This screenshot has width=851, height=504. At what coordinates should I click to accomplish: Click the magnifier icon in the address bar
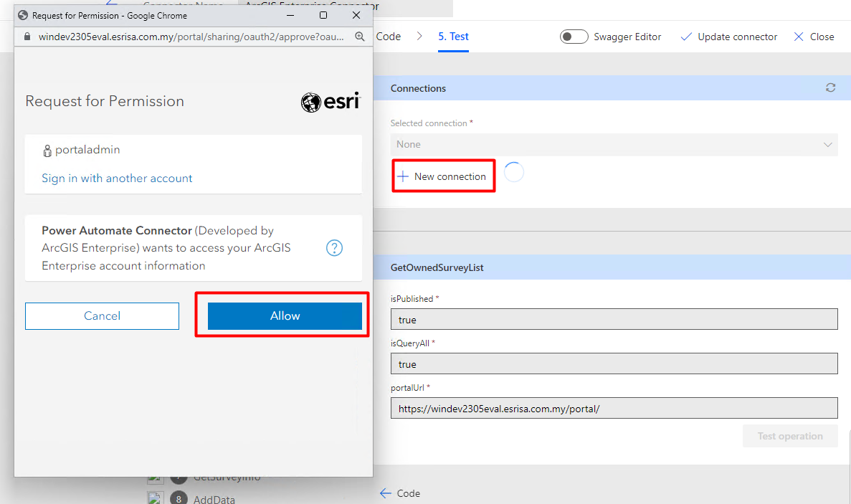click(x=360, y=37)
